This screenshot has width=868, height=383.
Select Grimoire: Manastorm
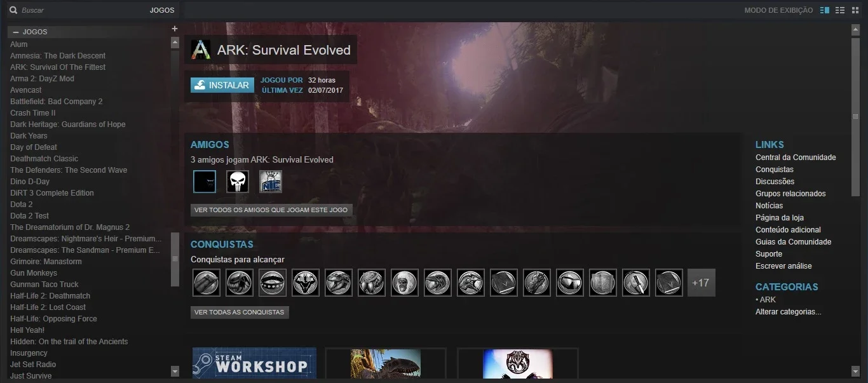pos(46,262)
